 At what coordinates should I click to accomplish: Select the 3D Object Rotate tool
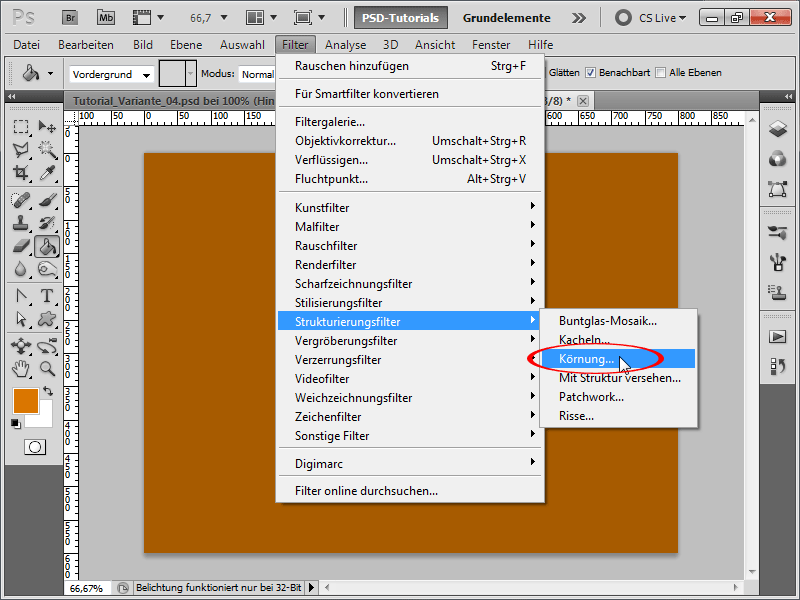tap(21, 346)
